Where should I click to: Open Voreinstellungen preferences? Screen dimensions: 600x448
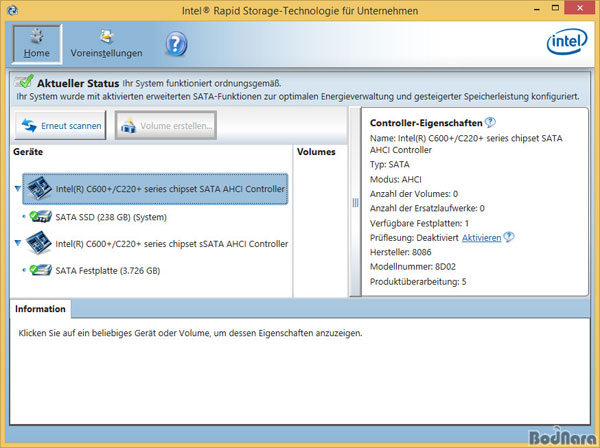click(106, 42)
